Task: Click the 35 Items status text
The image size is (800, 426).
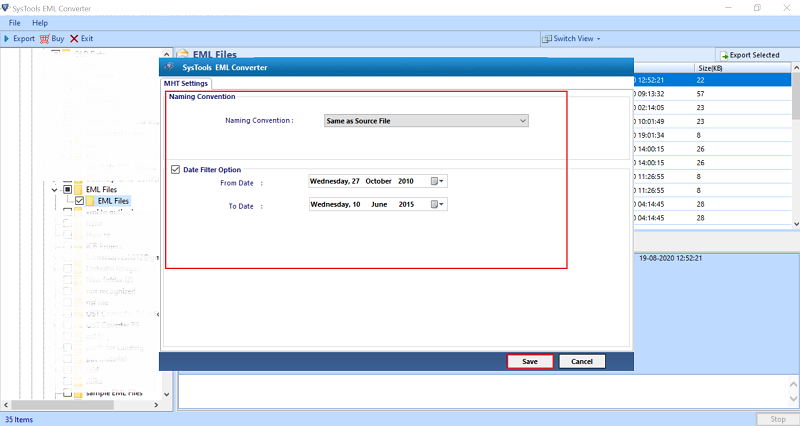Action: (19, 419)
